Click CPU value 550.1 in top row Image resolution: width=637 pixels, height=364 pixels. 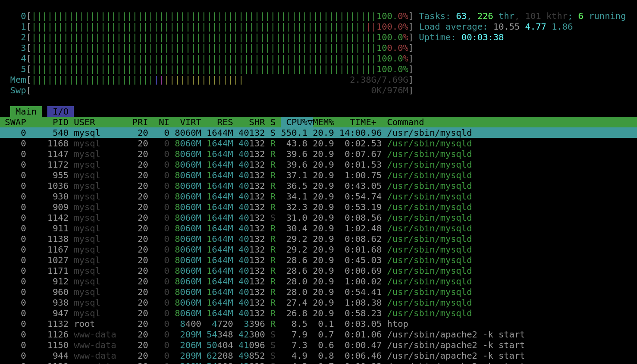294,133
